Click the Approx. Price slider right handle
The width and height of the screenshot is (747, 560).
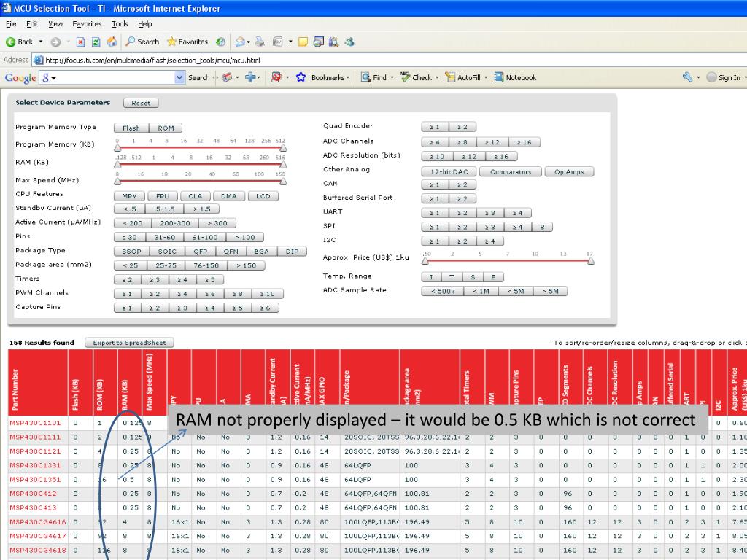pyautogui.click(x=591, y=260)
